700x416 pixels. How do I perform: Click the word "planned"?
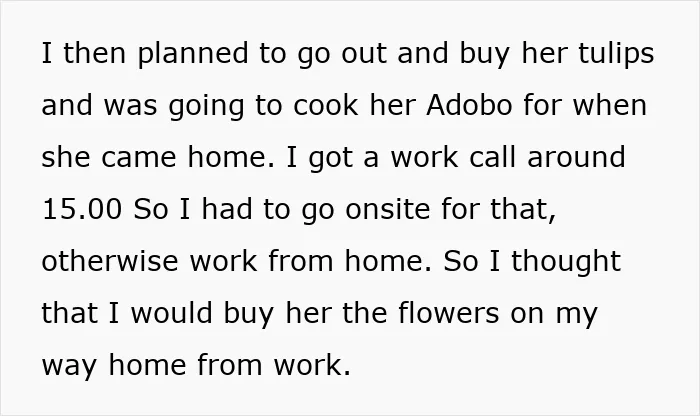tap(192, 54)
